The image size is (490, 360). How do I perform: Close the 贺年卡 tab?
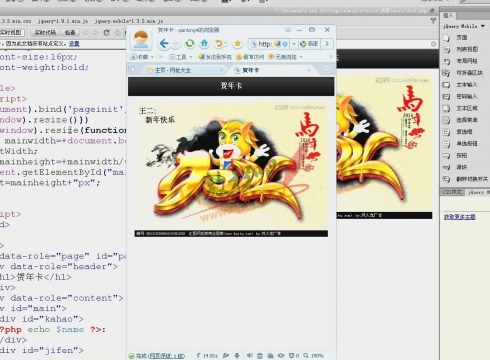(309, 70)
